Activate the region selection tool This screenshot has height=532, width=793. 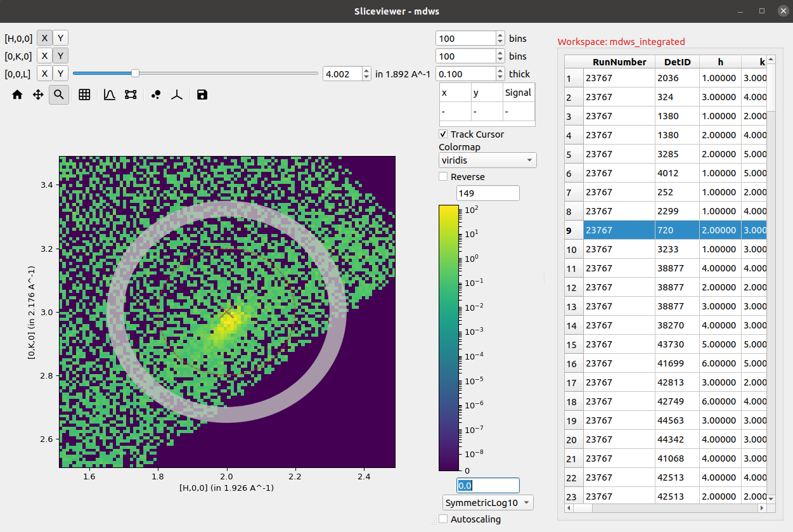click(131, 94)
